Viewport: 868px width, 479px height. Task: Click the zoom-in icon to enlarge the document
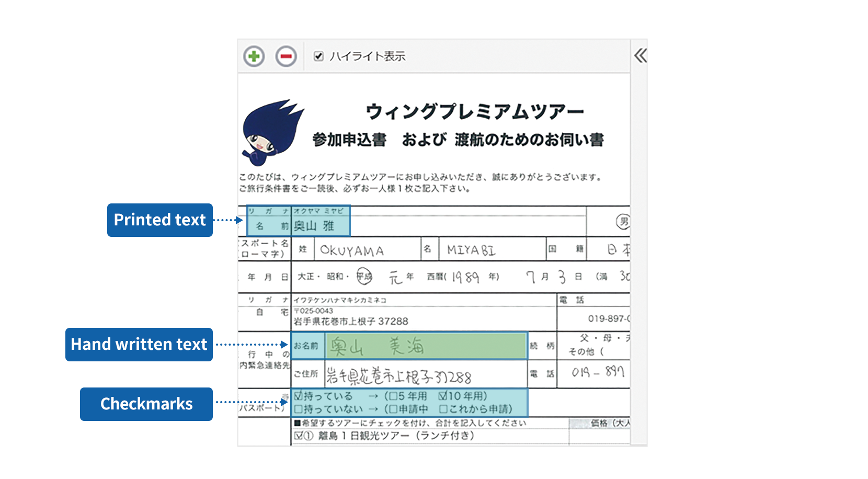click(255, 56)
